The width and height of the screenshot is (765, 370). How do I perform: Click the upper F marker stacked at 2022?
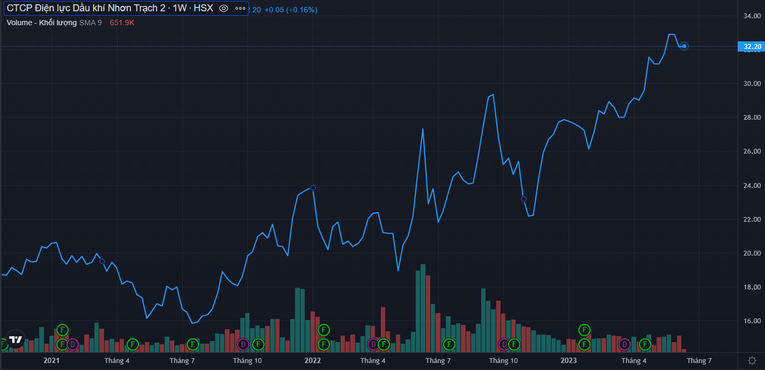pyautogui.click(x=323, y=330)
